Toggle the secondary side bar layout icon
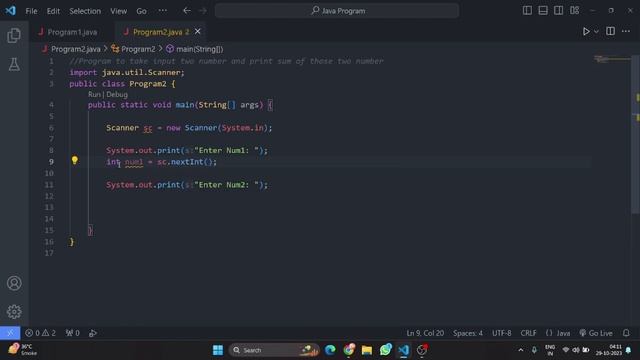The height and width of the screenshot is (360, 640). (558, 11)
